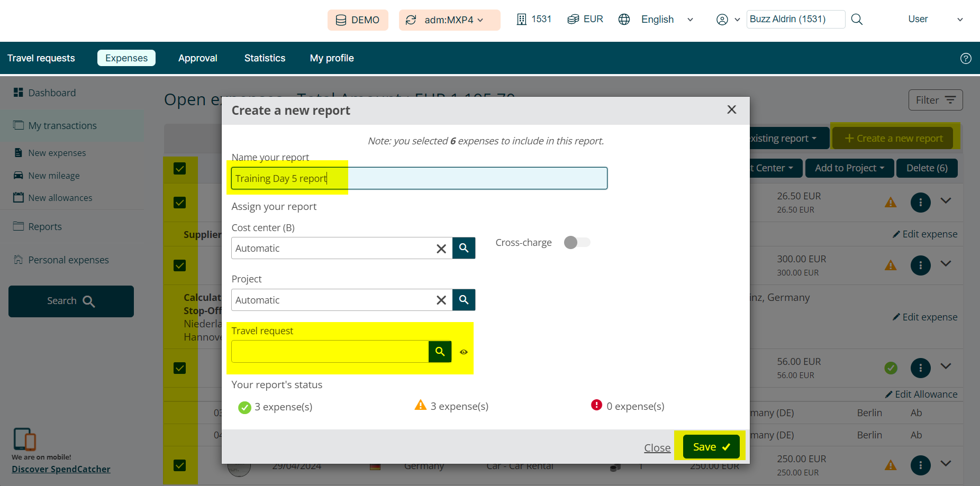
Task: Open the adm:MXP4 environment dropdown
Action: coord(449,20)
